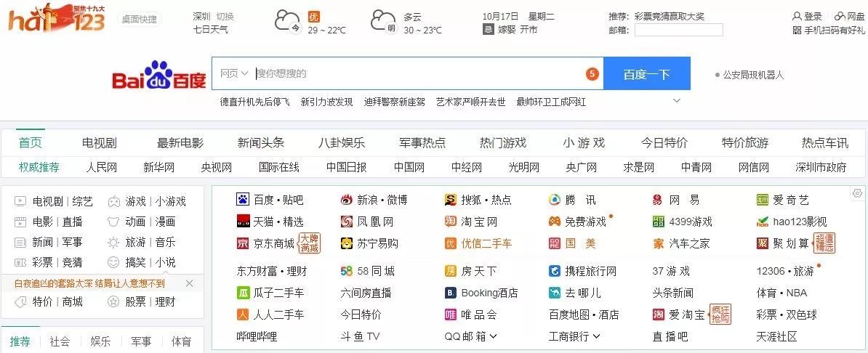
Task: Open the 公安局现机器人 headline
Action: (x=753, y=75)
